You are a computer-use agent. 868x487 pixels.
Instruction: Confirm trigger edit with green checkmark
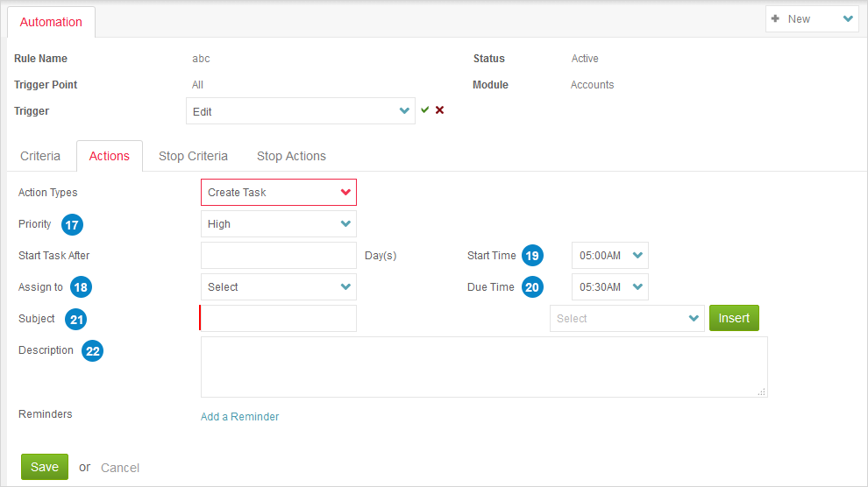(424, 109)
